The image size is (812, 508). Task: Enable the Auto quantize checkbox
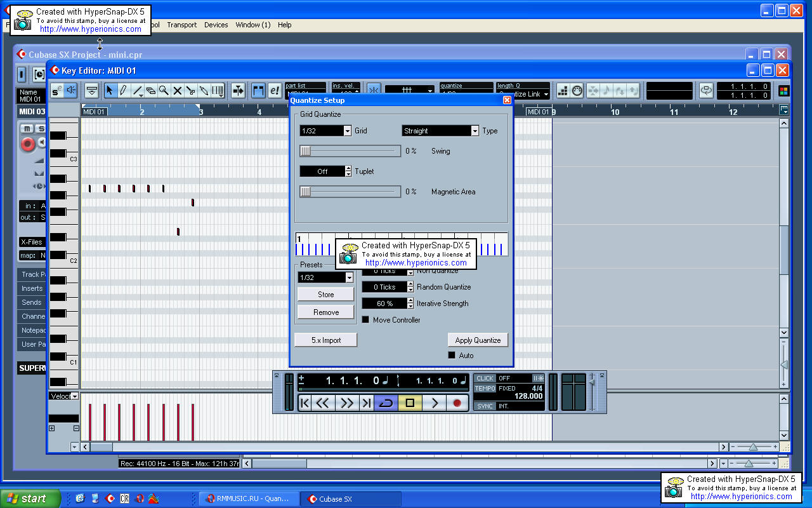(x=452, y=356)
